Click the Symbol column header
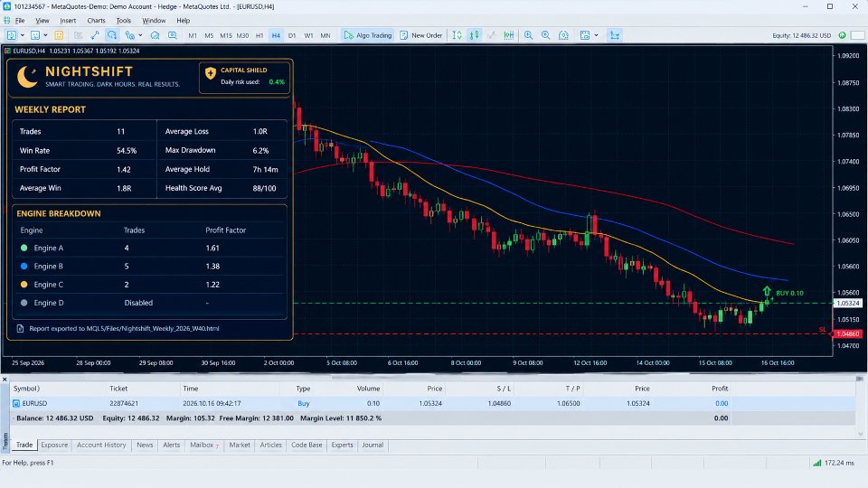 26,389
